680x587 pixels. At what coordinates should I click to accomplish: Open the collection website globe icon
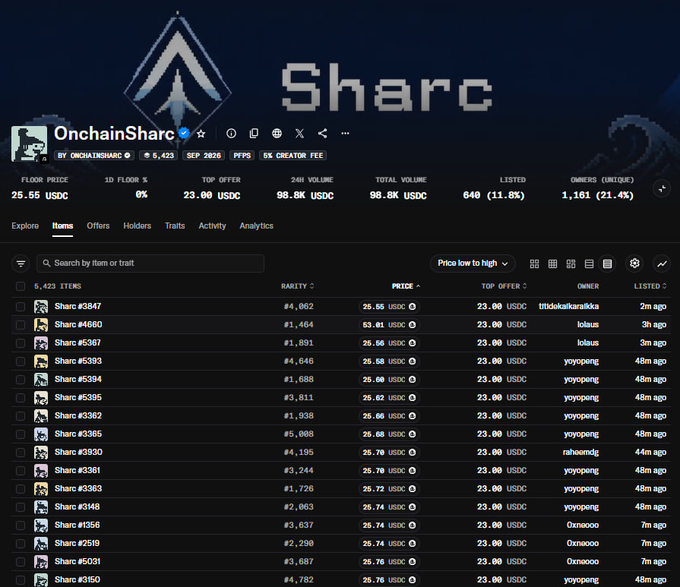(277, 134)
